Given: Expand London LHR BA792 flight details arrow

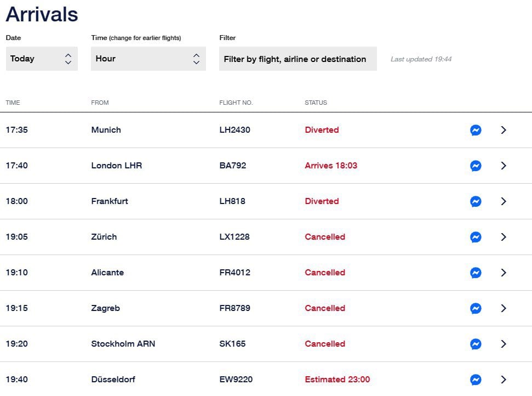Looking at the screenshot, I should 504,166.
